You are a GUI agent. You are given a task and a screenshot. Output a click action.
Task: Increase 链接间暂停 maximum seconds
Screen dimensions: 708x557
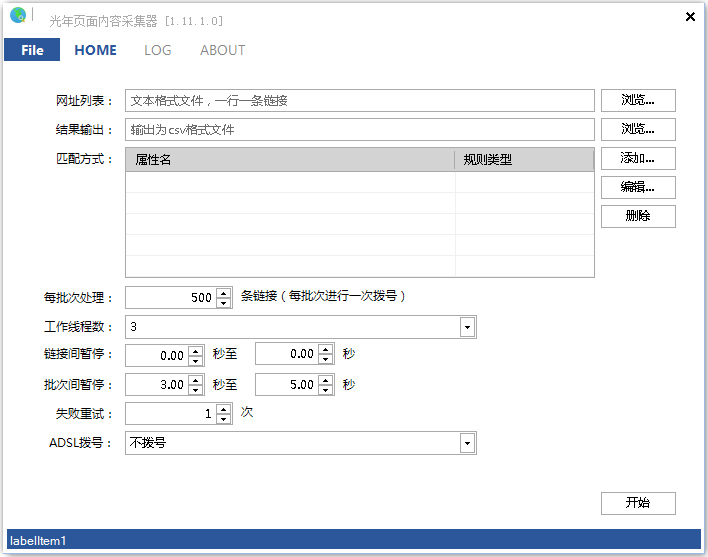[x=326, y=349]
